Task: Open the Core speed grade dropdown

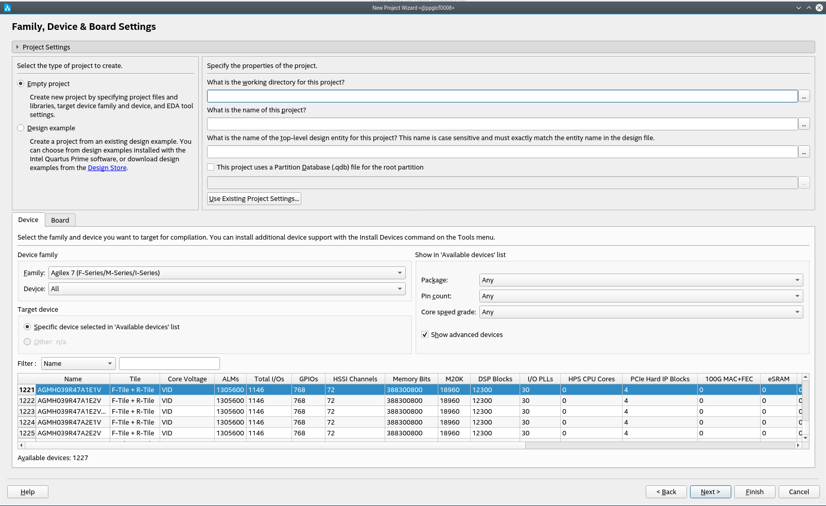Action: (640, 312)
